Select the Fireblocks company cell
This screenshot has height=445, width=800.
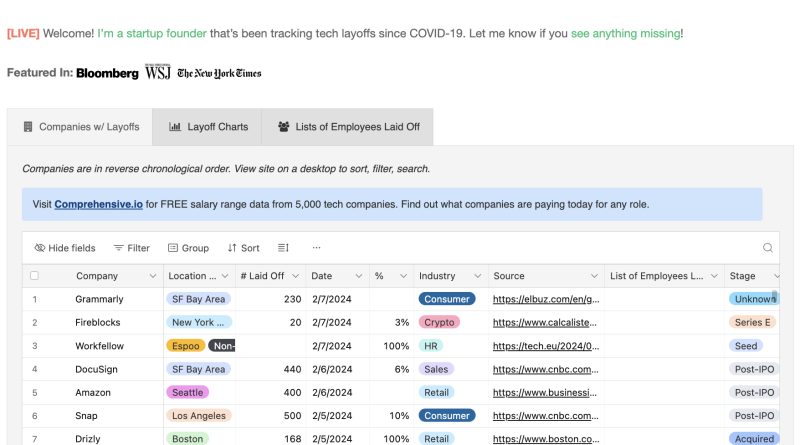[x=97, y=323]
